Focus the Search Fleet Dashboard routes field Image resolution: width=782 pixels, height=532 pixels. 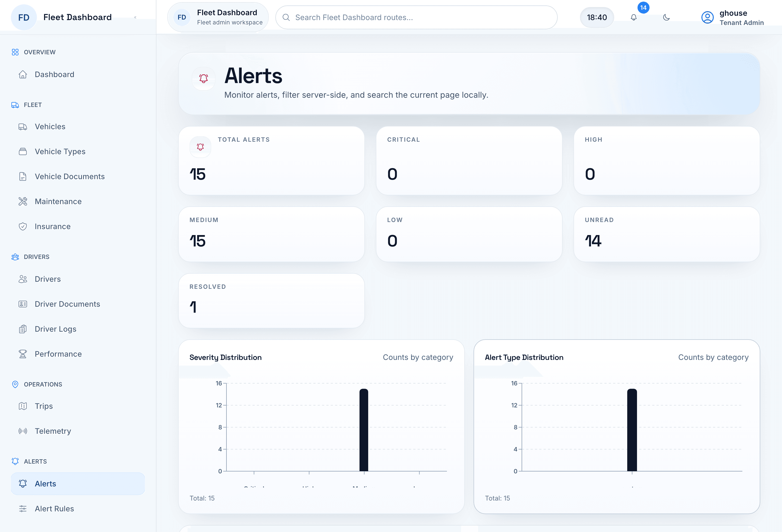tap(416, 17)
